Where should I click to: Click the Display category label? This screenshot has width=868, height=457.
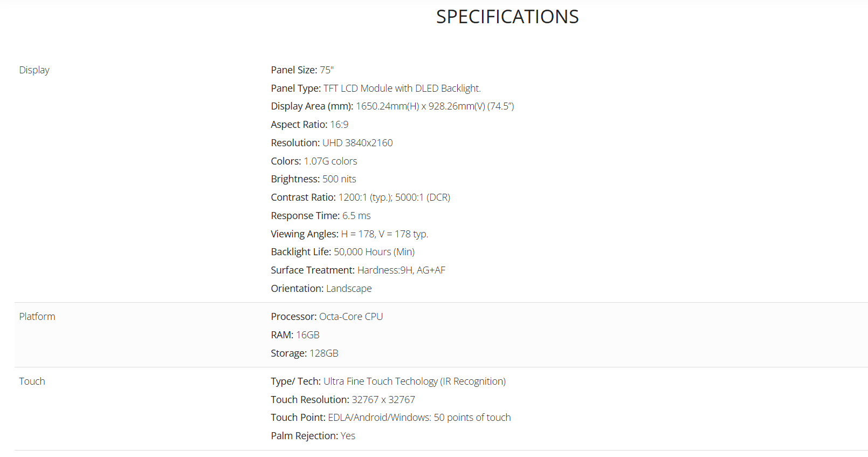click(34, 70)
